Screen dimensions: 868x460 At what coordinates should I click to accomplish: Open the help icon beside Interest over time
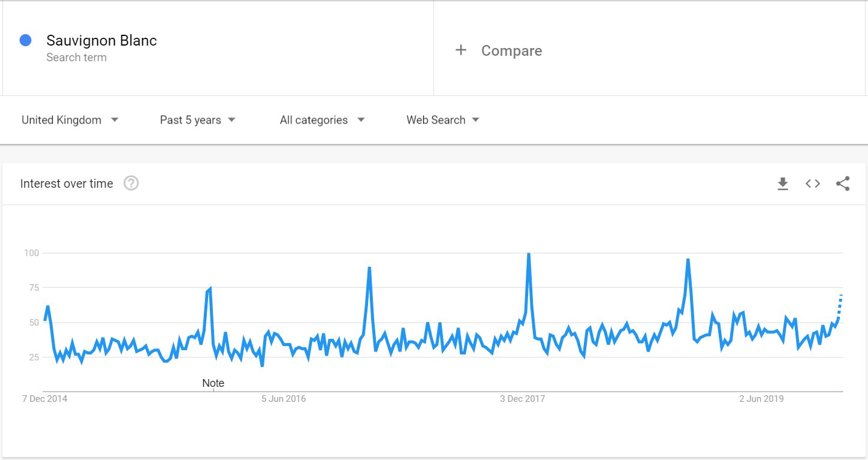pos(131,184)
